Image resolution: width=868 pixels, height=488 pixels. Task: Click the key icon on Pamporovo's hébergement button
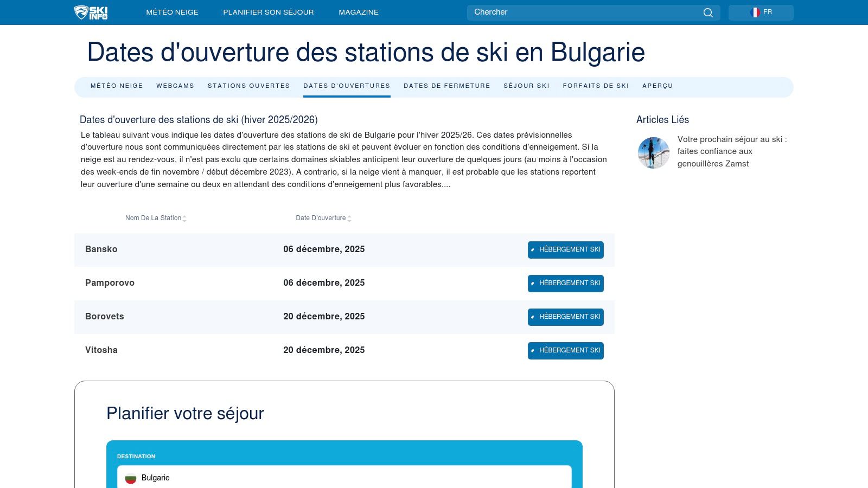(x=533, y=283)
